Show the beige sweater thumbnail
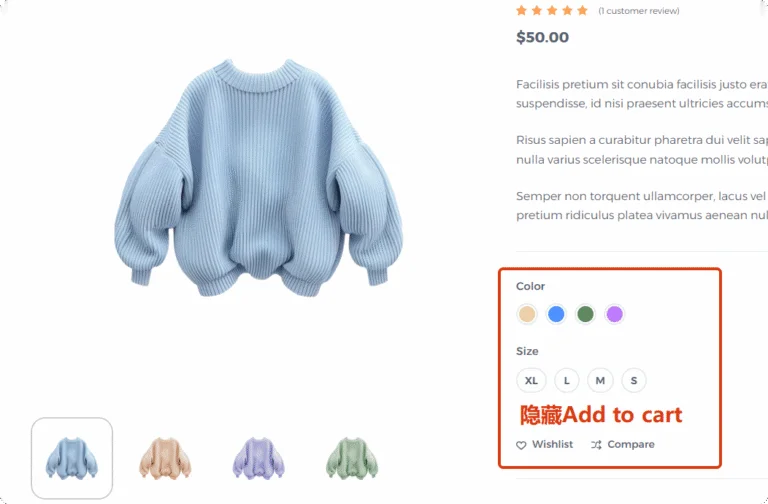The image size is (768, 504). (165, 458)
